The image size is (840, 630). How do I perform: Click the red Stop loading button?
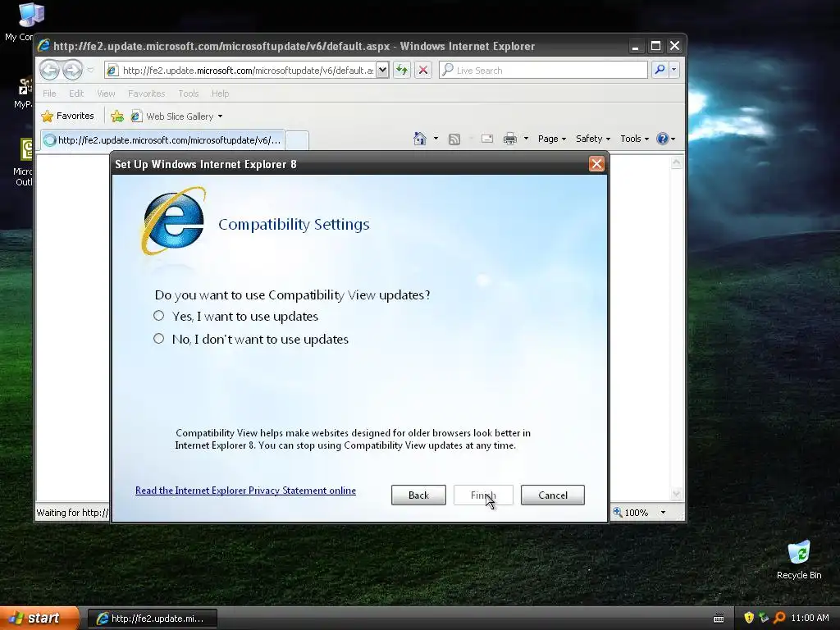pos(423,71)
